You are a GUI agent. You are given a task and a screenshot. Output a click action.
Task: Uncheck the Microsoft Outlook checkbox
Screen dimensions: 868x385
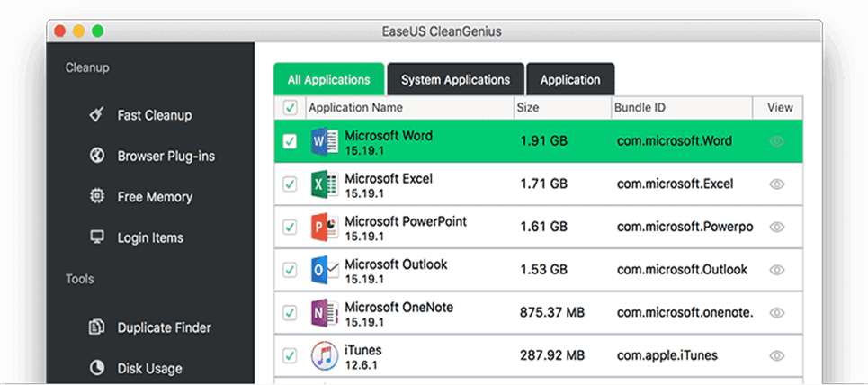[290, 270]
